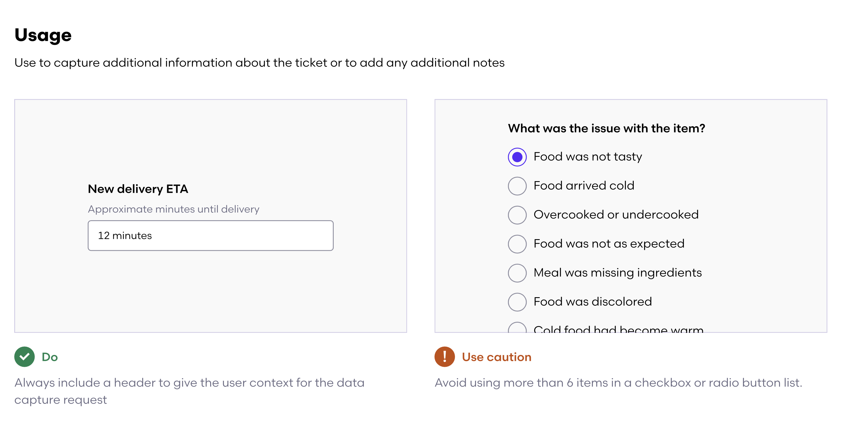Image resolution: width=868 pixels, height=437 pixels.
Task: Click the Do label text
Action: coord(50,357)
